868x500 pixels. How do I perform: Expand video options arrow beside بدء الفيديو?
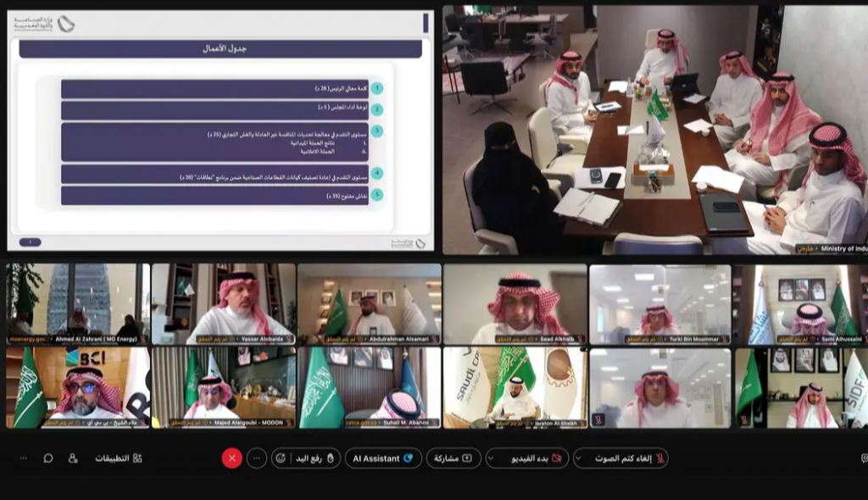click(x=492, y=458)
